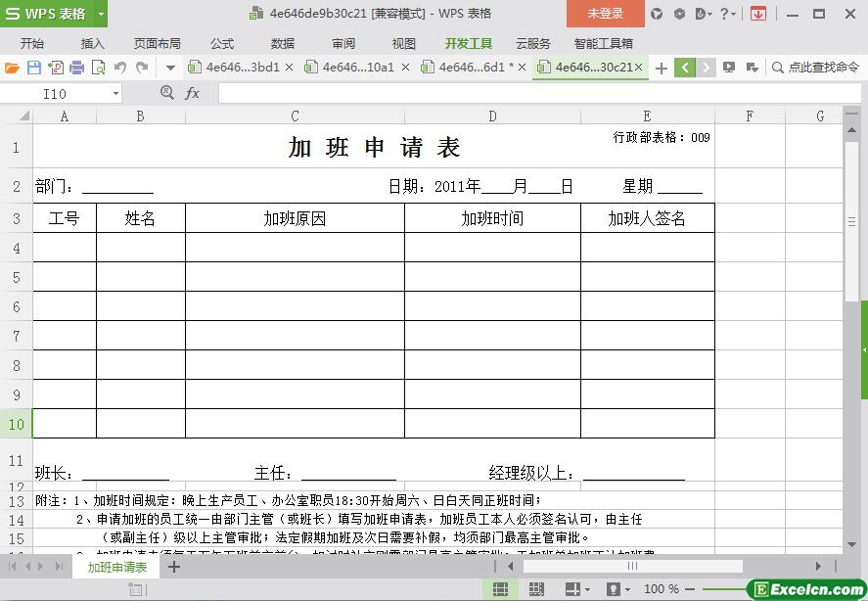Click the 未登录 login button
This screenshot has width=868, height=601.
605,14
